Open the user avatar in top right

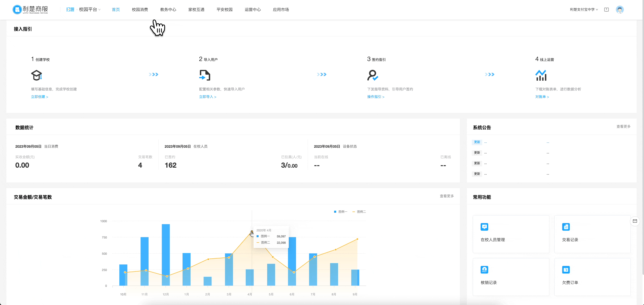point(620,10)
